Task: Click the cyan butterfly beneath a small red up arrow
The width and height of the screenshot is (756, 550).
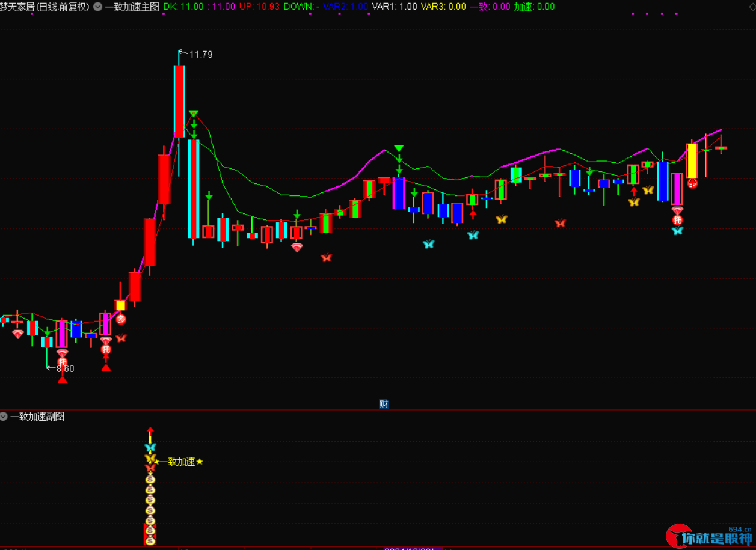Action: point(473,235)
